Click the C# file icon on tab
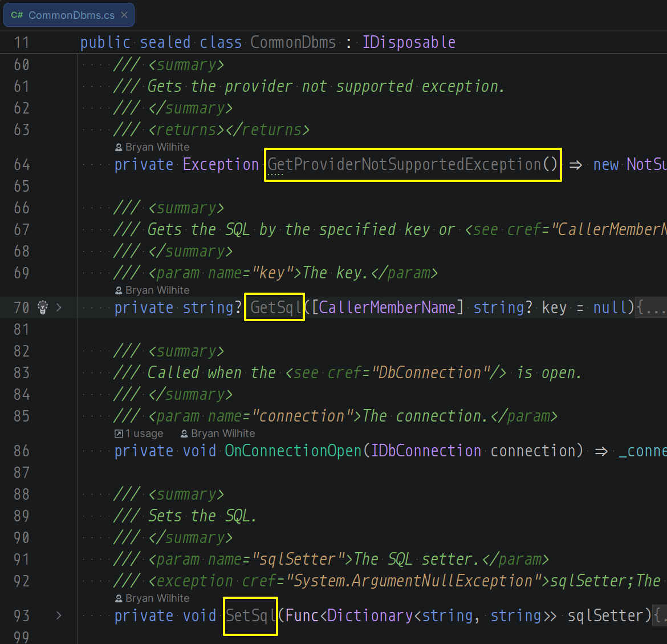Image resolution: width=667 pixels, height=644 pixels. coord(17,15)
